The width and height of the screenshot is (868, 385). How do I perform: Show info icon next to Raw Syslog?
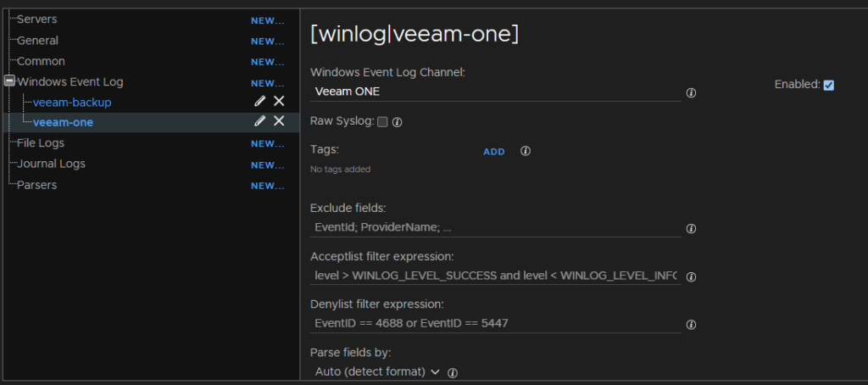(x=397, y=122)
